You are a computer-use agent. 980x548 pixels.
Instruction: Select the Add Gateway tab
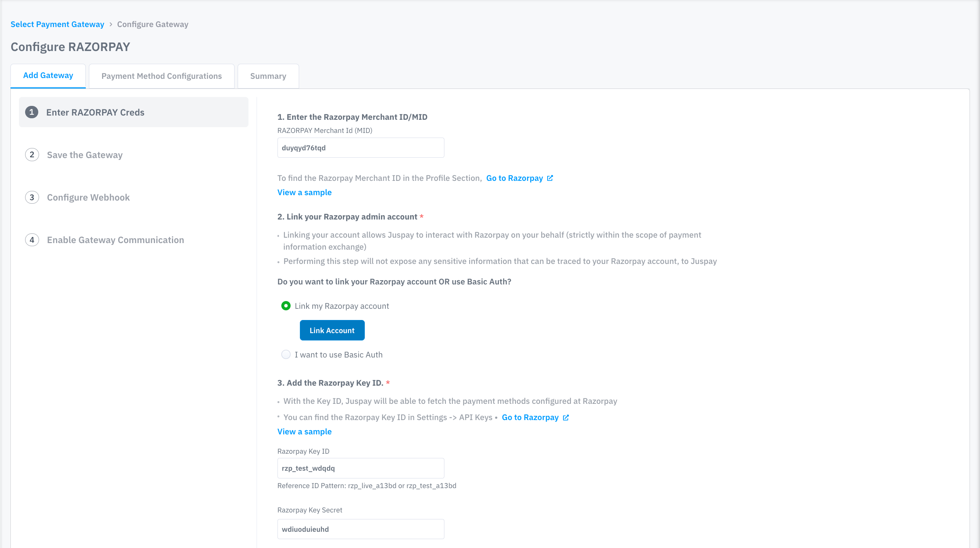point(48,75)
